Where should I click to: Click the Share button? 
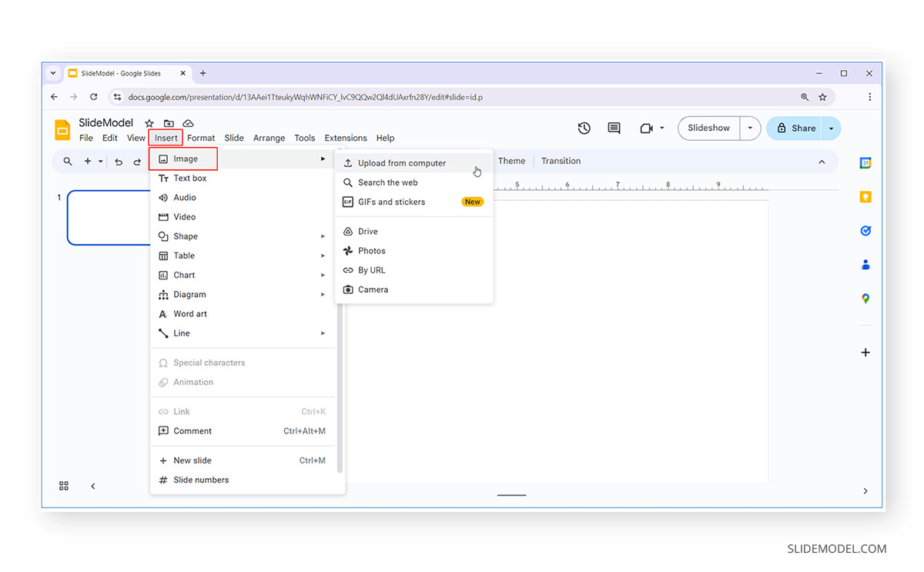[x=795, y=129]
